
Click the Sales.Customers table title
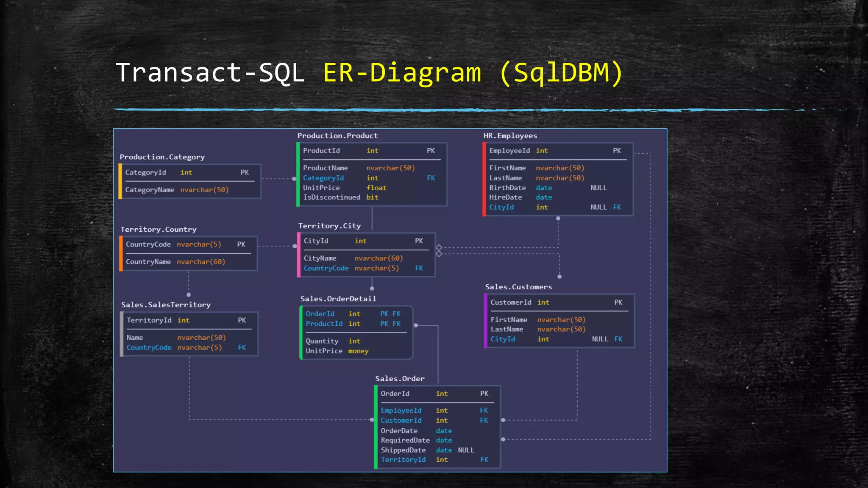[518, 287]
